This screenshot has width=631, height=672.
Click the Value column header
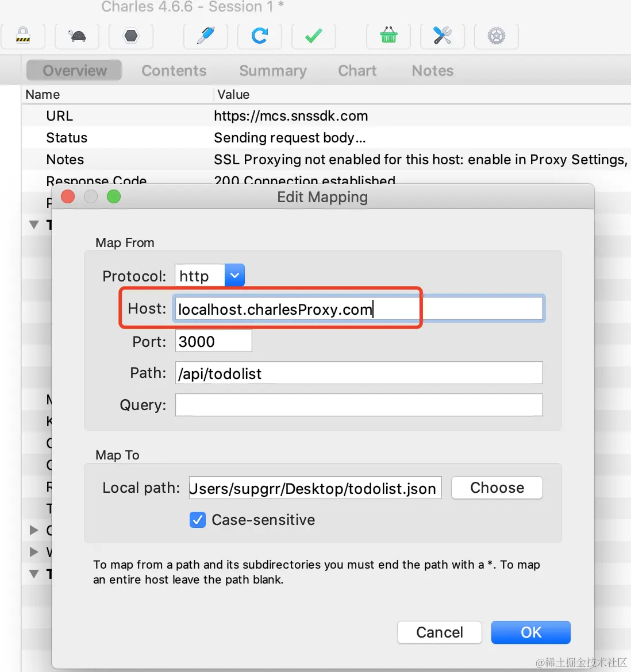click(x=422, y=94)
